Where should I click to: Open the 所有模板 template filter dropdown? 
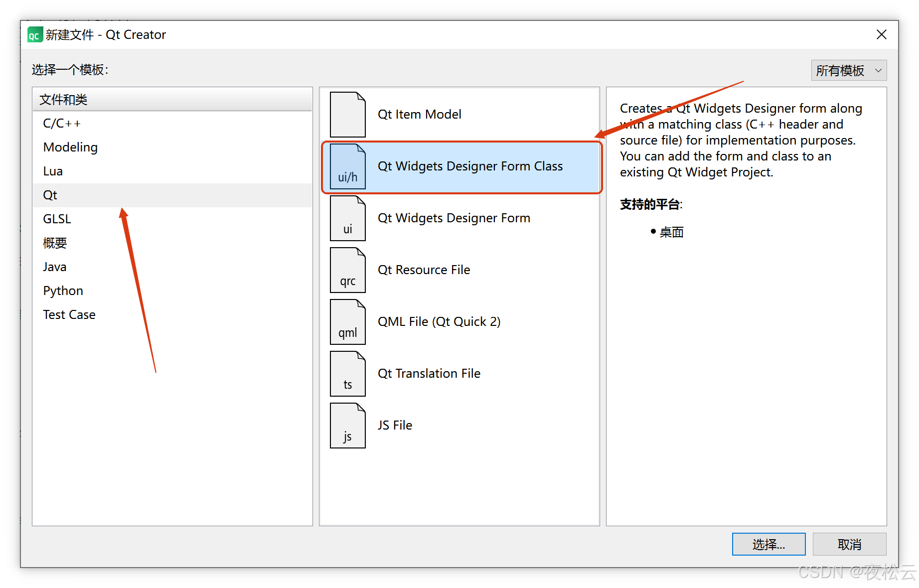[848, 71]
